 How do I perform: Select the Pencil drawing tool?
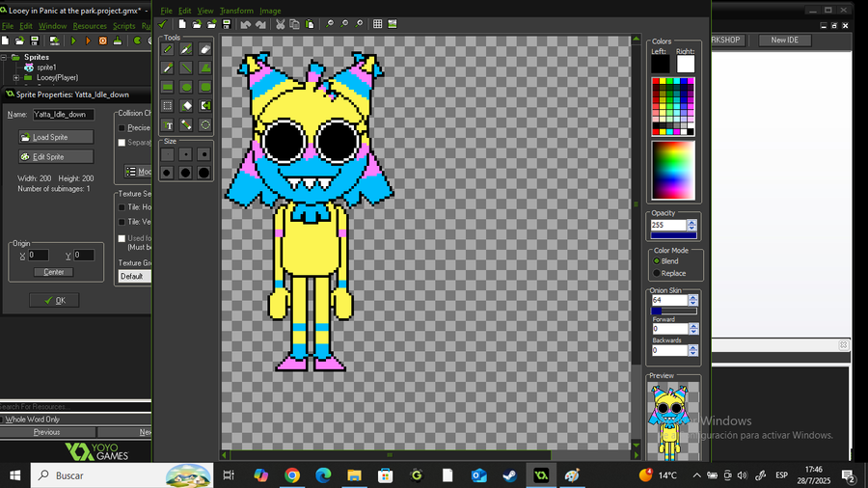[x=168, y=49]
